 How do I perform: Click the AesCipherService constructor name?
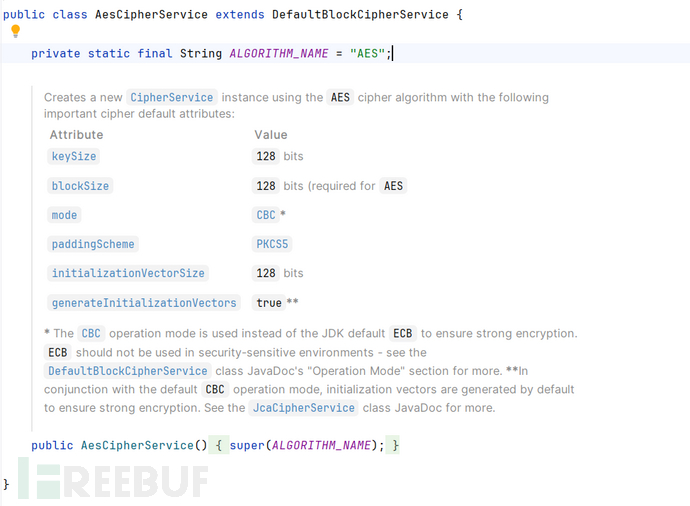click(138, 445)
